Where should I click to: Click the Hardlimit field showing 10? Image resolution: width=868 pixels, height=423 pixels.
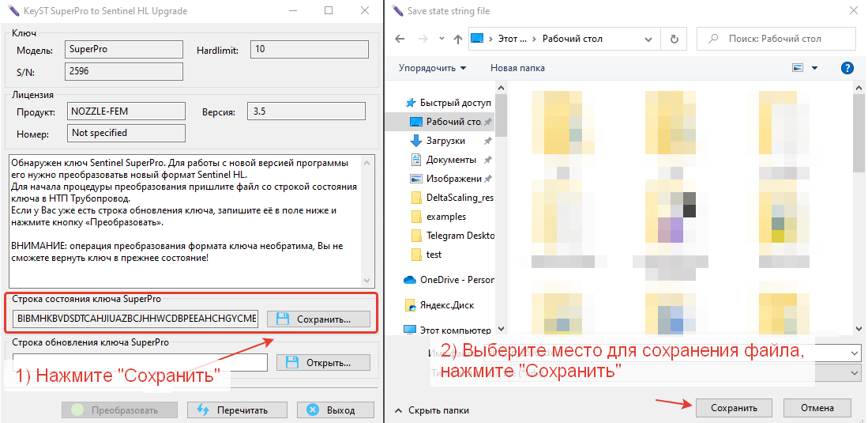(310, 49)
